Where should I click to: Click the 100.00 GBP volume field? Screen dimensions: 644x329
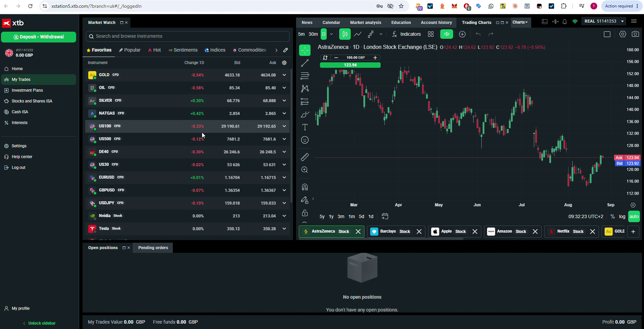pos(355,58)
